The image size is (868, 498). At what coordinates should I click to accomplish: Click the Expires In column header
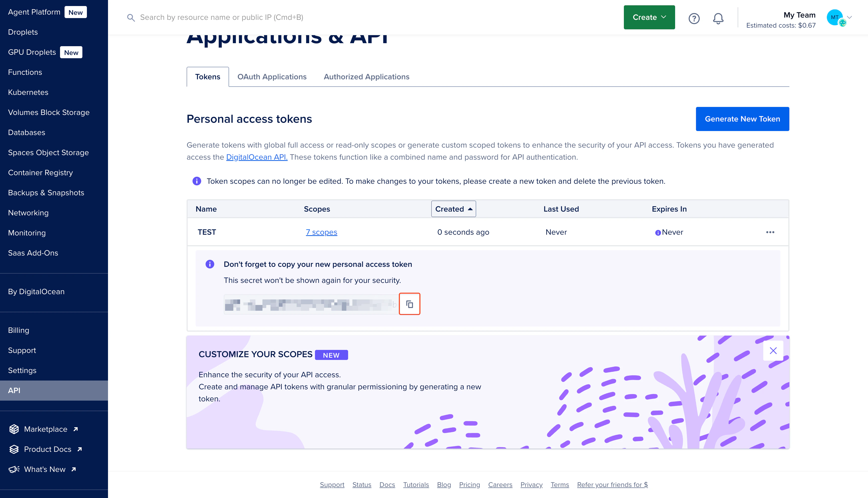coord(669,209)
